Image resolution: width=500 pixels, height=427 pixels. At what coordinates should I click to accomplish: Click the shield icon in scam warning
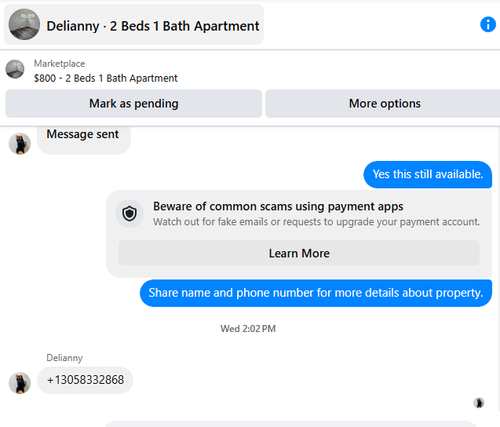point(129,214)
